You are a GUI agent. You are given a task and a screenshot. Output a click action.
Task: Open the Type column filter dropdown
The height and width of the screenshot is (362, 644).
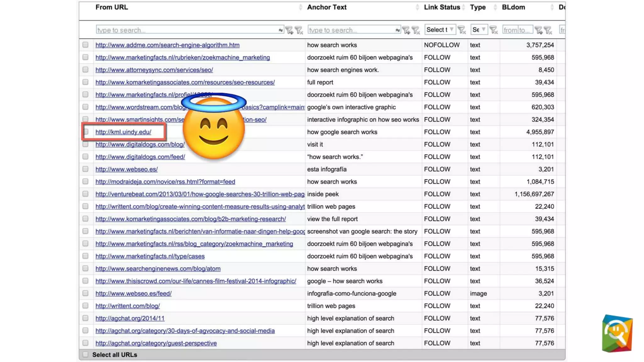479,30
